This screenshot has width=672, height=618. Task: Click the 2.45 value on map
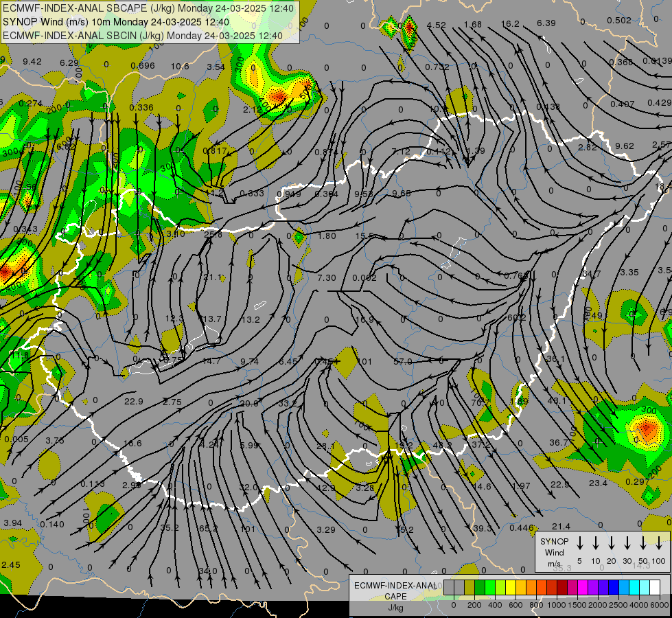[11, 565]
